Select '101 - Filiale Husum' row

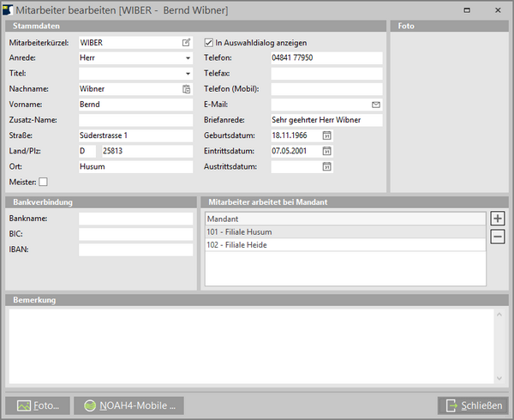[343, 231]
